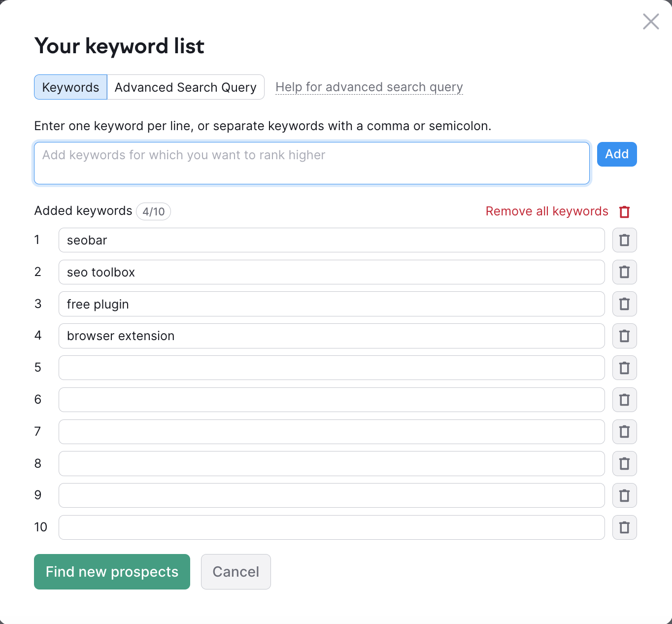This screenshot has width=672, height=624.
Task: Click the trash icon beside row 6
Action: (624, 400)
